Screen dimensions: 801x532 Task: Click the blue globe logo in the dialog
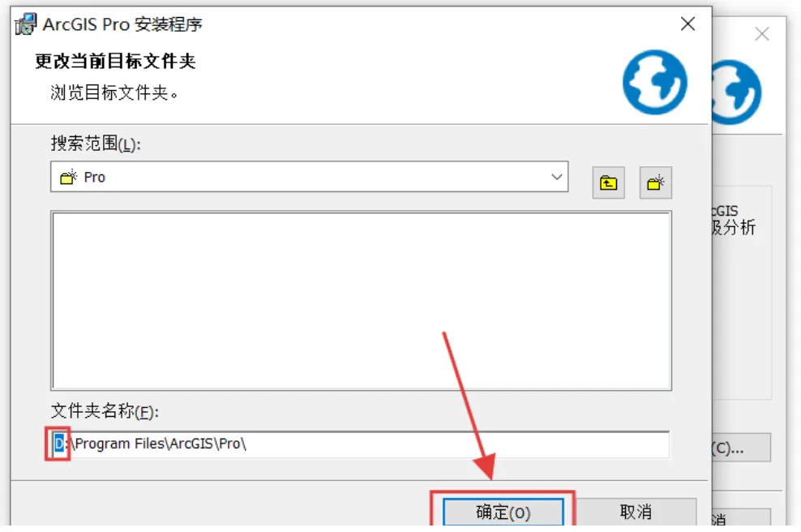[x=654, y=82]
